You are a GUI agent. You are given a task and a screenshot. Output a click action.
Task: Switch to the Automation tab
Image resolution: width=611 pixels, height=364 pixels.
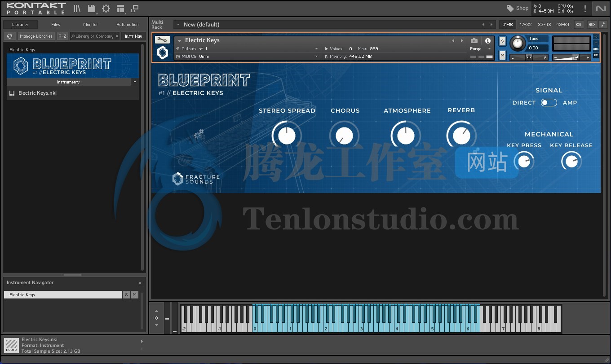click(128, 25)
